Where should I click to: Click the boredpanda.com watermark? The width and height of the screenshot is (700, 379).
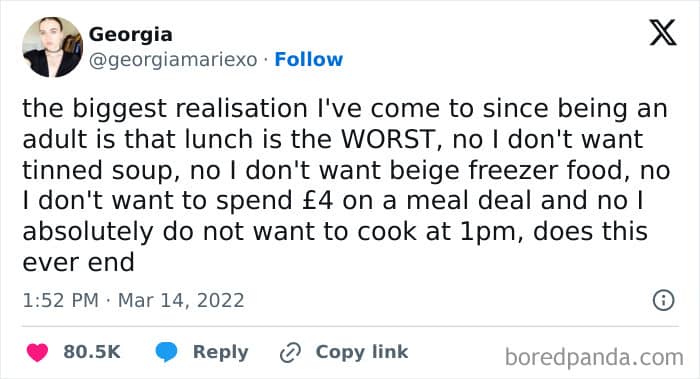click(x=594, y=358)
